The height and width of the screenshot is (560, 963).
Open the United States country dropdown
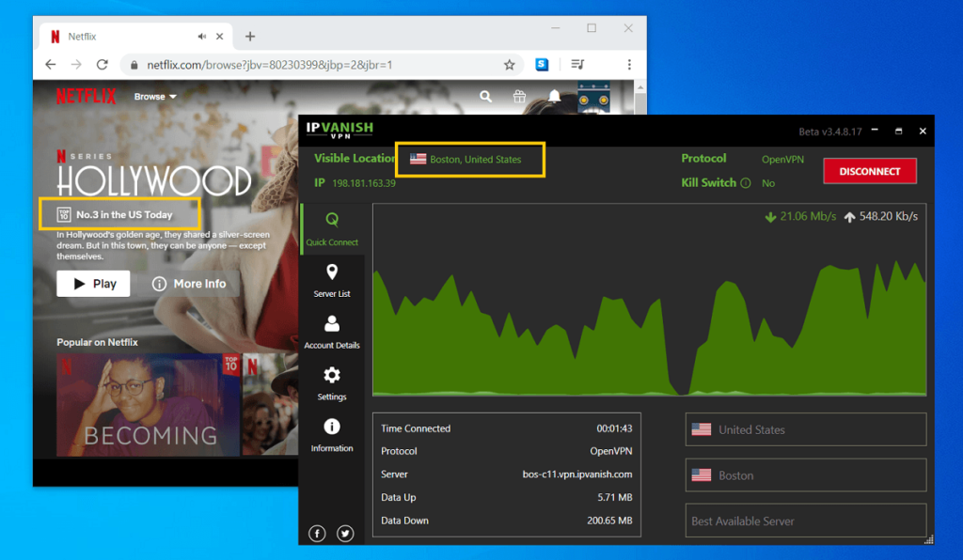806,429
